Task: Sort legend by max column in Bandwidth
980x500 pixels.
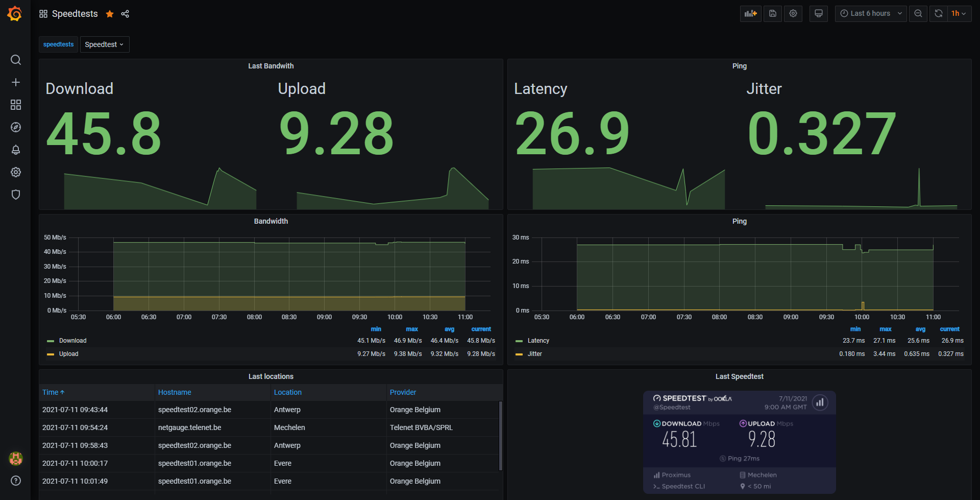Action: tap(412, 329)
